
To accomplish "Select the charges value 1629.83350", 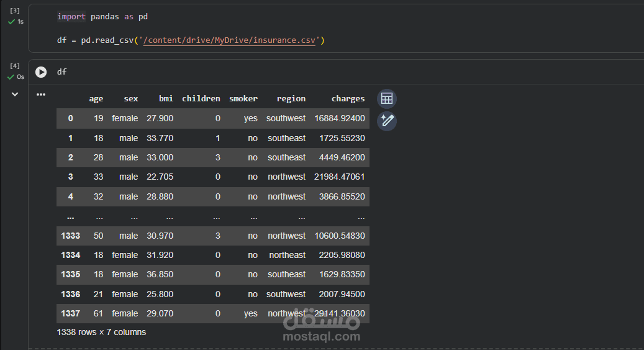I will tap(342, 274).
